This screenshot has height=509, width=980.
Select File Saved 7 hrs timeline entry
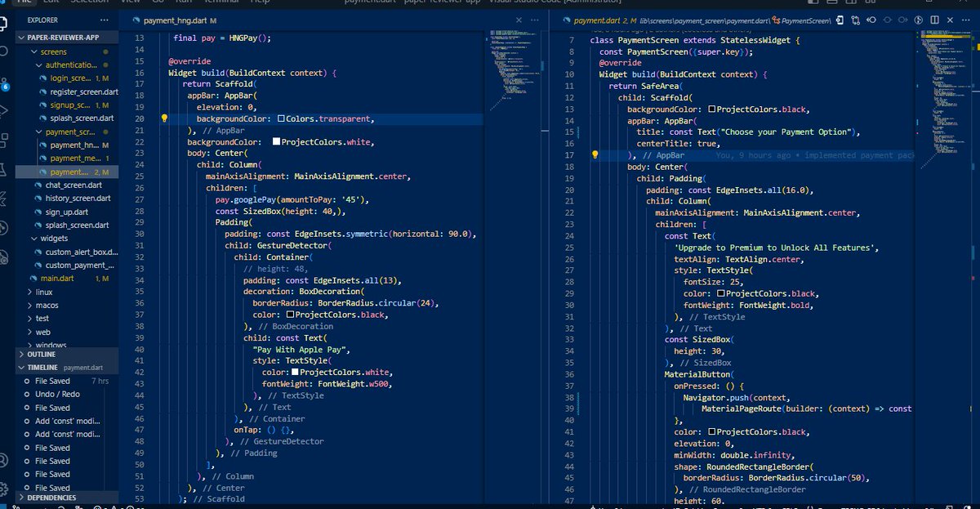68,382
